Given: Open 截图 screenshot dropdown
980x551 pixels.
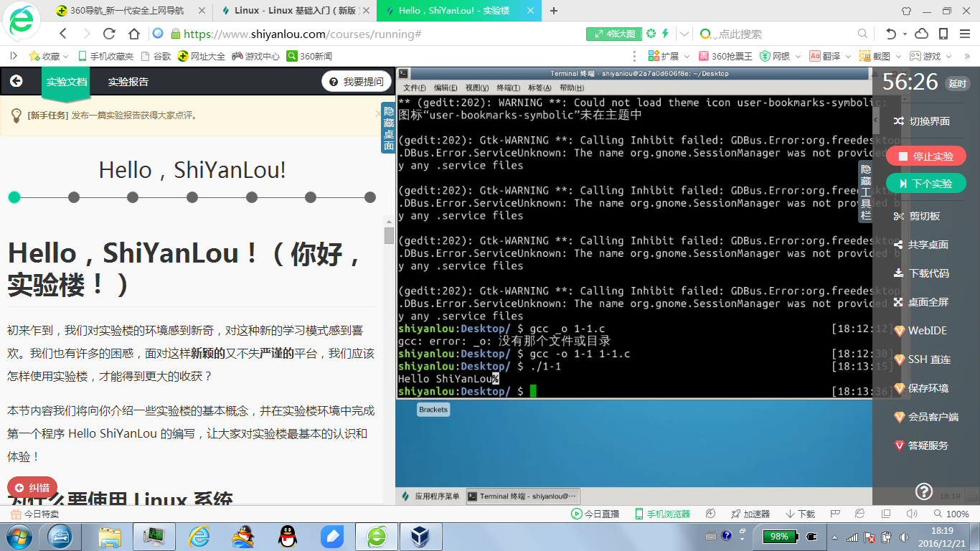Looking at the screenshot, I should pyautogui.click(x=880, y=56).
